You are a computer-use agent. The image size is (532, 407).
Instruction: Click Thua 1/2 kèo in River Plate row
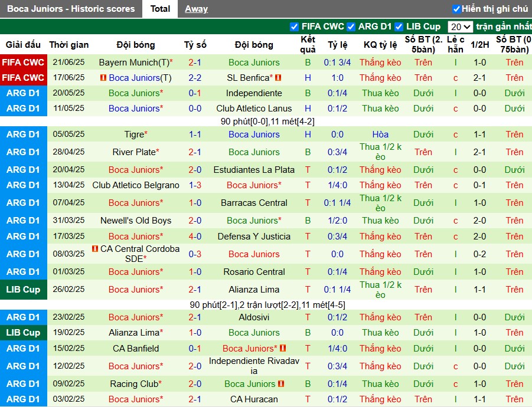coord(380,152)
